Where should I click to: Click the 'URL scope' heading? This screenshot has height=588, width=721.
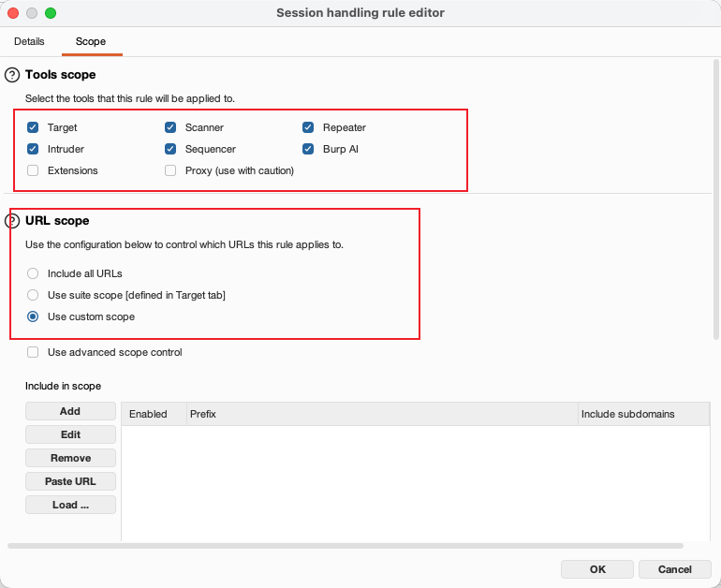[57, 221]
